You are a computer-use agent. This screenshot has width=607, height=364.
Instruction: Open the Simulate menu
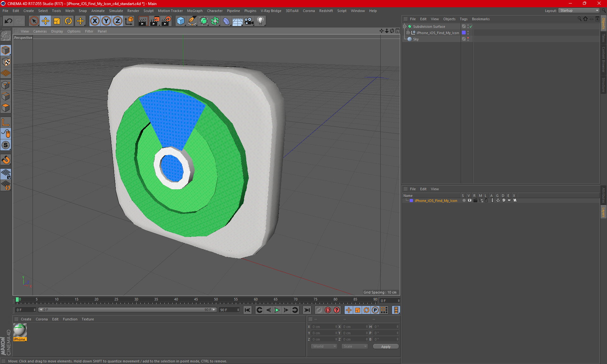116,11
